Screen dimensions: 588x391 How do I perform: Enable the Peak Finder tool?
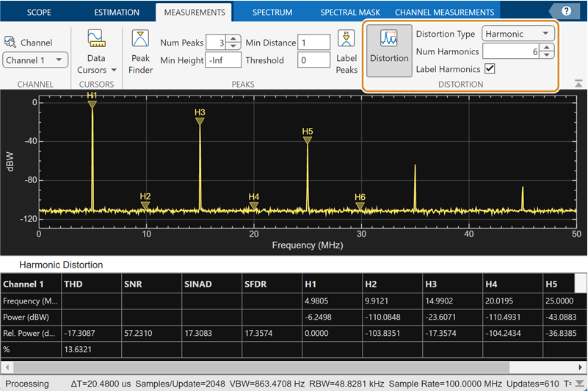pos(140,51)
